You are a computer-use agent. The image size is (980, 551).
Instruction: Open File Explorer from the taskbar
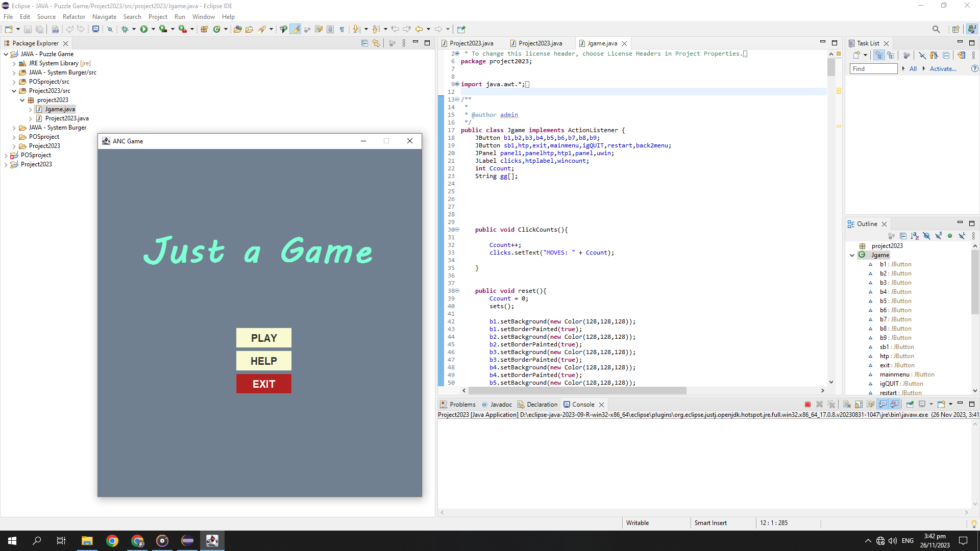[x=87, y=541]
